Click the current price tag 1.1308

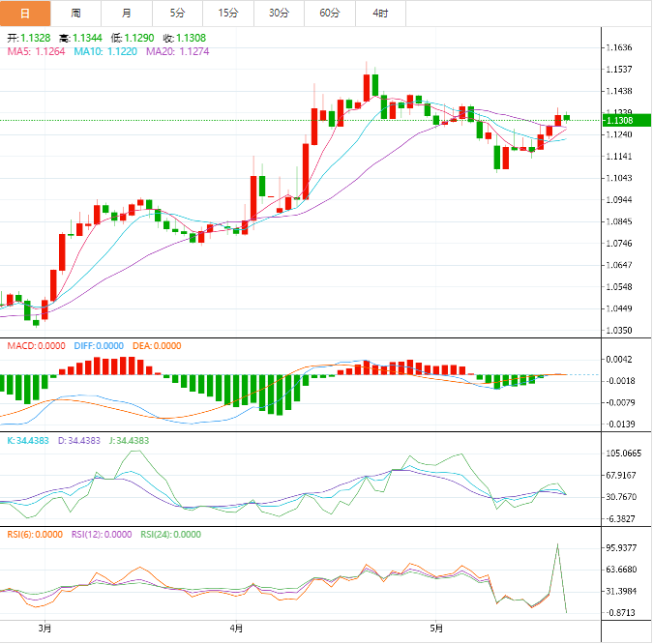(618, 120)
